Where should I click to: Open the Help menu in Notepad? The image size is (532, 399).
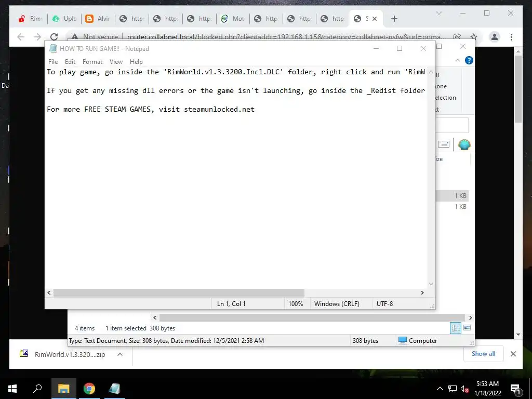pyautogui.click(x=136, y=62)
